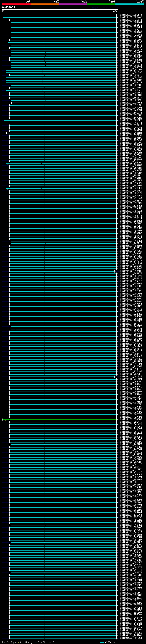Select the AV632033 query name
This screenshot has height=644, width=146.
(8, 8)
